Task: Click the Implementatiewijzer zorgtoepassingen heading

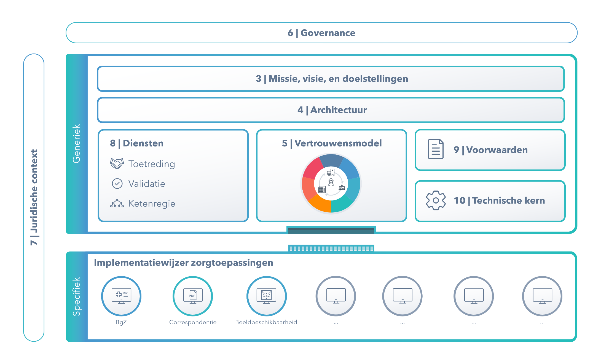Action: click(x=183, y=263)
